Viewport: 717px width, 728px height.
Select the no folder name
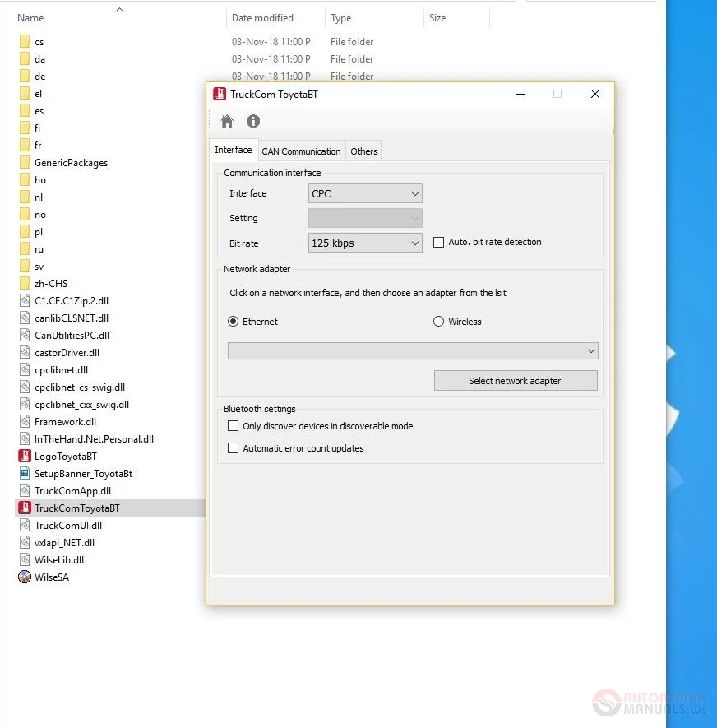(x=40, y=215)
